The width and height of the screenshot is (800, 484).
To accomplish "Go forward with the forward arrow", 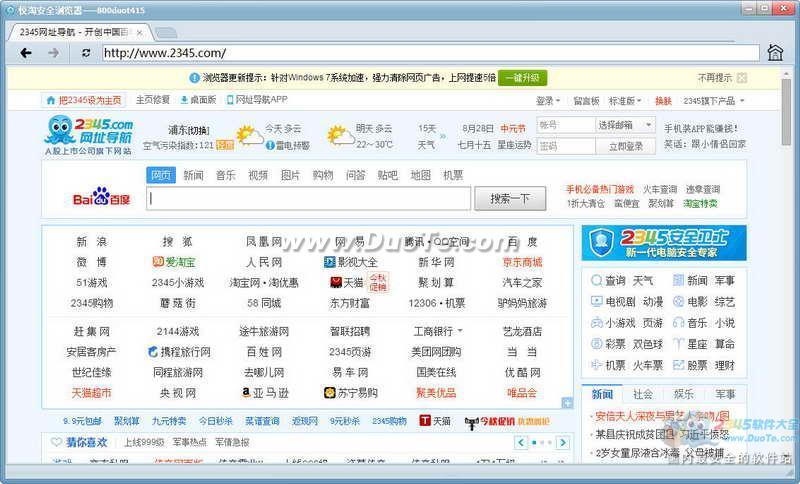I will 54,53.
